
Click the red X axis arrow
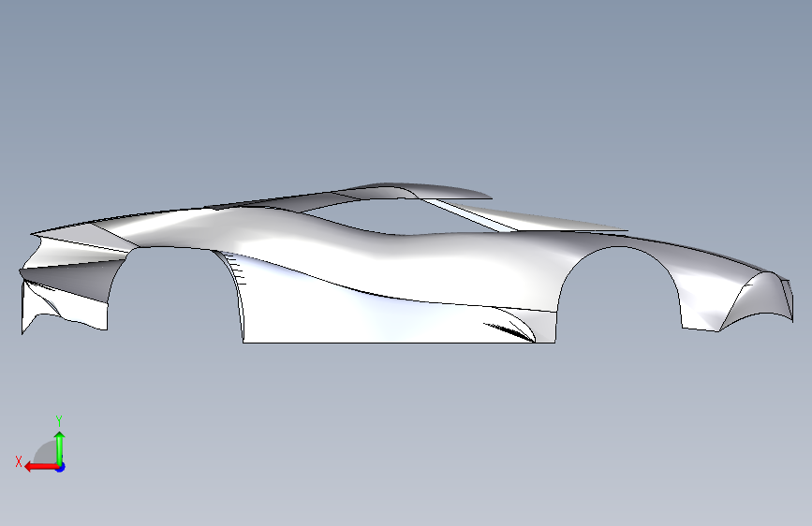pyautogui.click(x=41, y=467)
